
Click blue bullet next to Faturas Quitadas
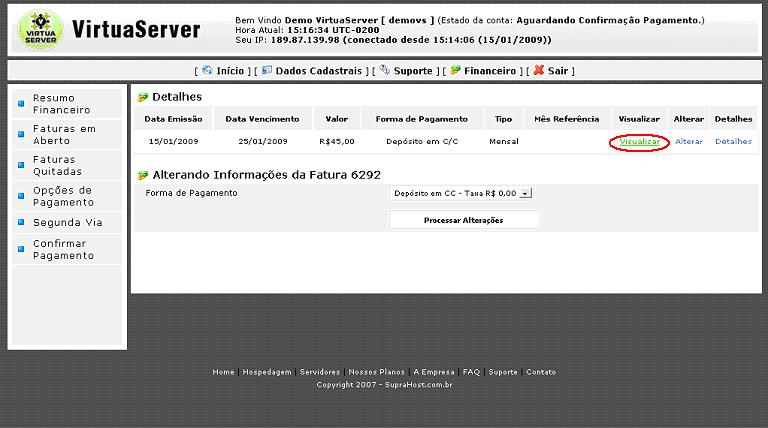(21, 165)
